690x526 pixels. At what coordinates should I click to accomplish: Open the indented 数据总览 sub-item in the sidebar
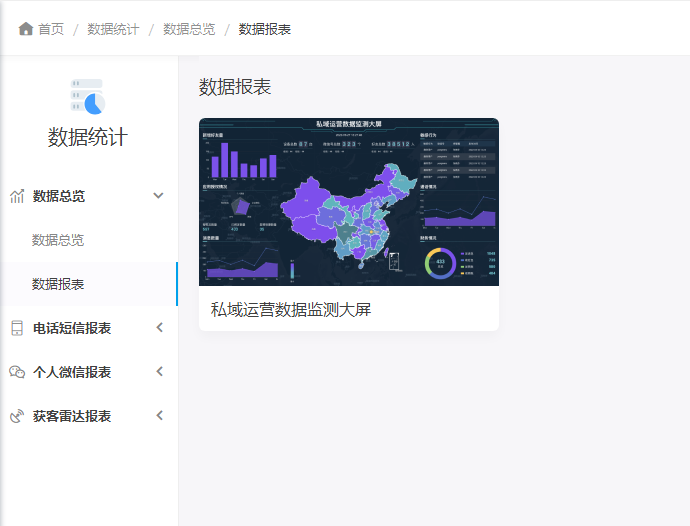pyautogui.click(x=58, y=240)
